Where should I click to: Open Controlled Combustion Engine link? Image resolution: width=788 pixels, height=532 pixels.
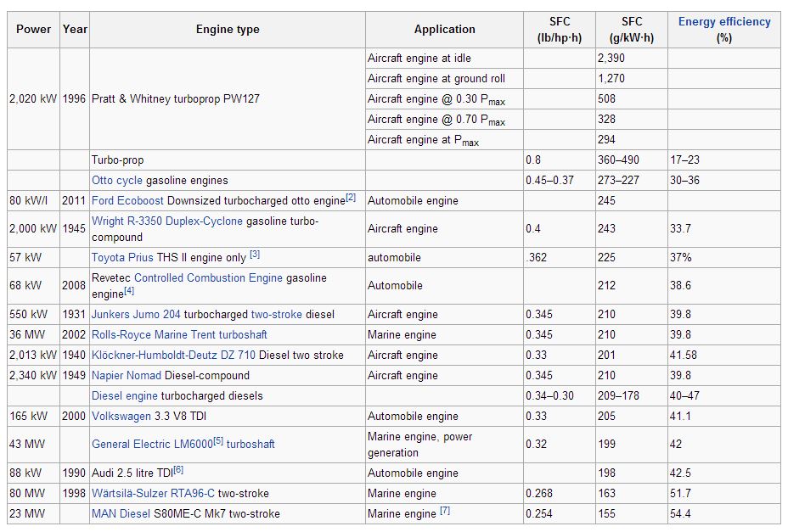point(208,277)
